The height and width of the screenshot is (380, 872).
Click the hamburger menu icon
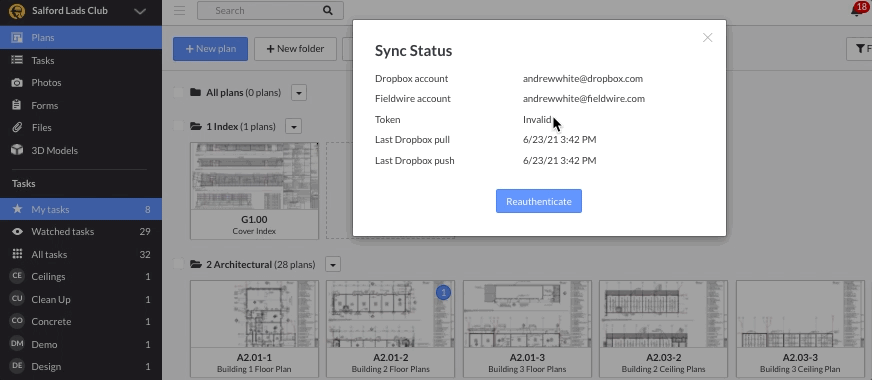coord(179,11)
